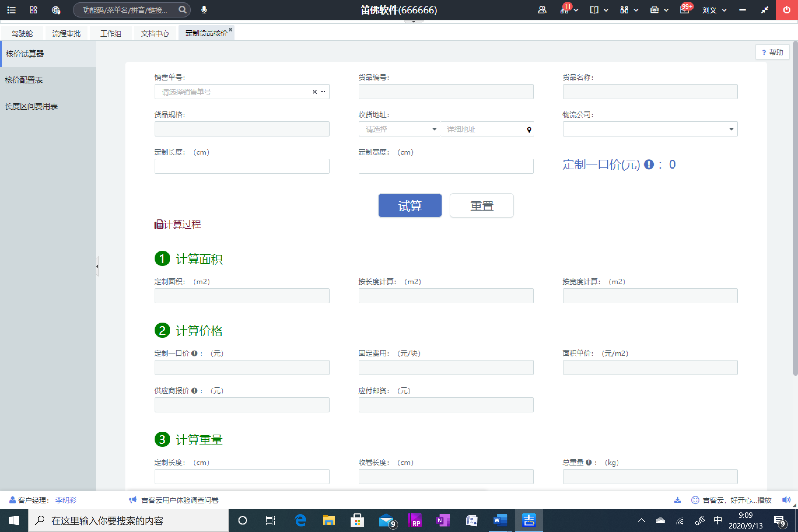Expand the briefcase menu chevron
Screen dimensions: 798x532
pos(666,10)
